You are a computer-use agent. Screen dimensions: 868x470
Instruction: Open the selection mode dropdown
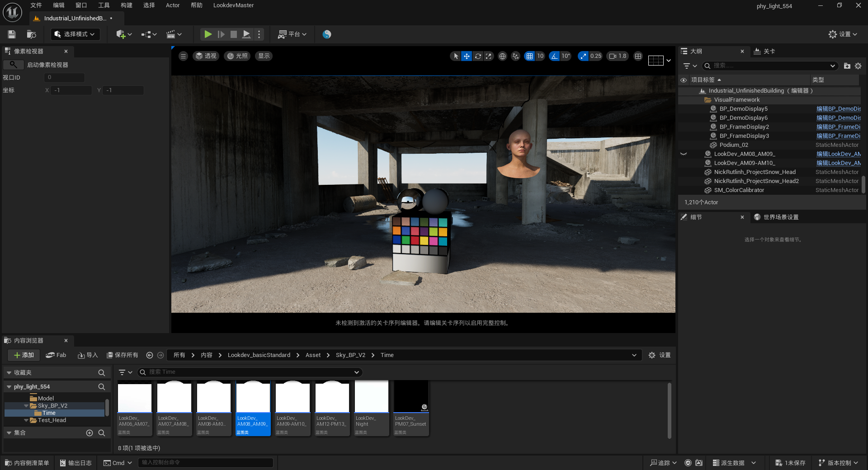coord(75,34)
